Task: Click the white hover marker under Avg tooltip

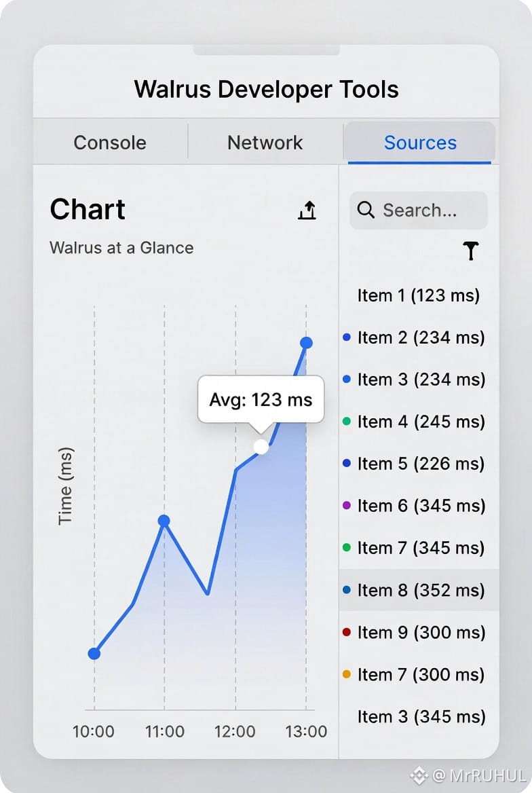Action: [261, 446]
